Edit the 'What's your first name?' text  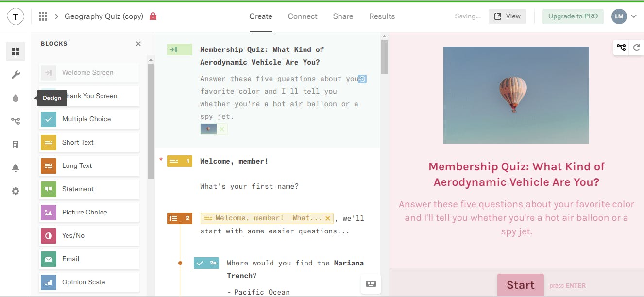[x=249, y=186]
